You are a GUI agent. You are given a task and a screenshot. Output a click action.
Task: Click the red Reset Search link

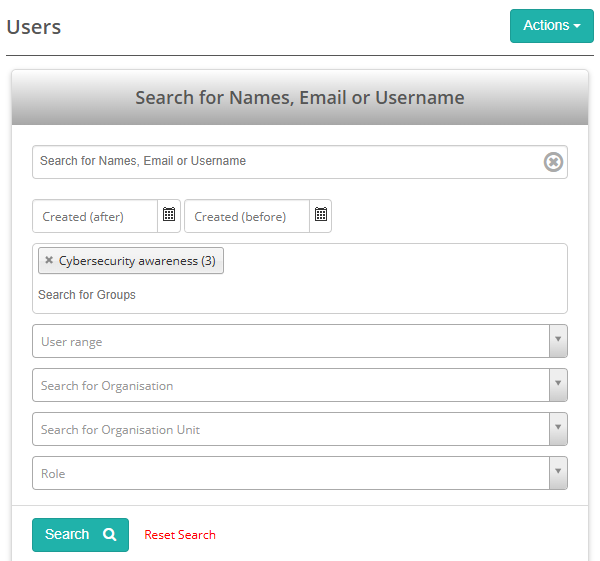pos(180,535)
